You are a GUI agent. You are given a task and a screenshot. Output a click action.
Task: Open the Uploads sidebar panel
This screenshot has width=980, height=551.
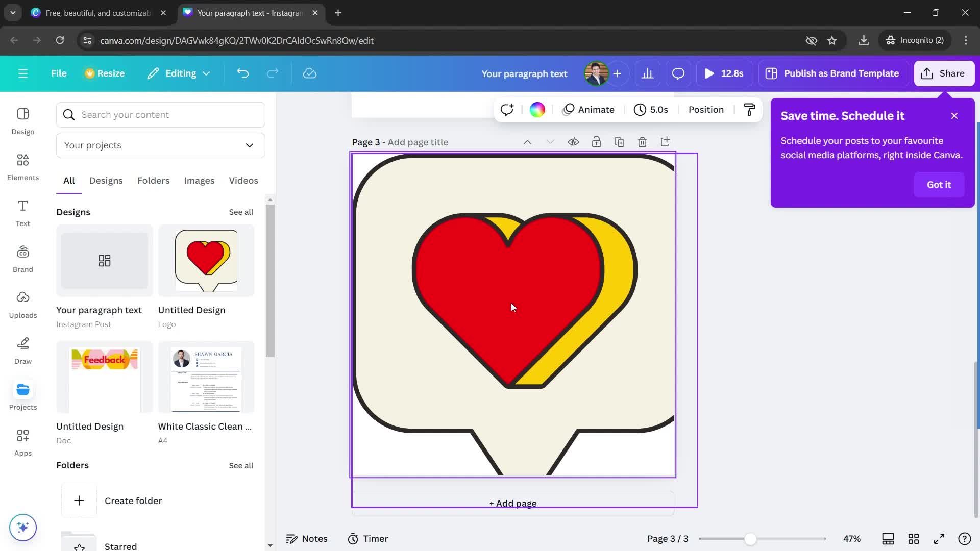pyautogui.click(x=23, y=305)
